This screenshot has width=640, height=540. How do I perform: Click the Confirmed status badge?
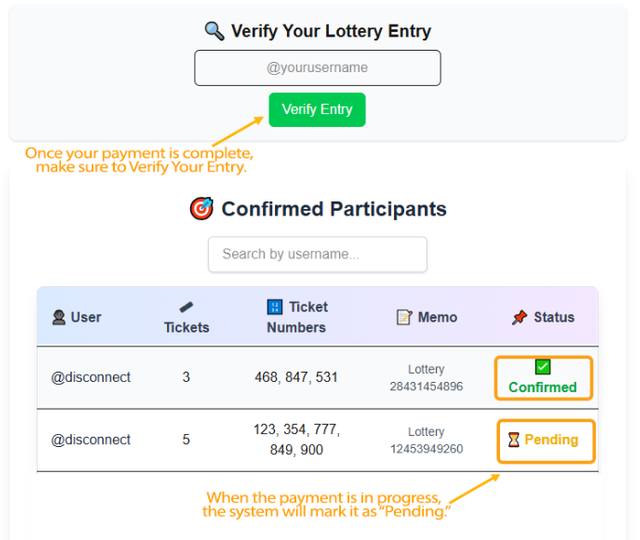click(543, 378)
